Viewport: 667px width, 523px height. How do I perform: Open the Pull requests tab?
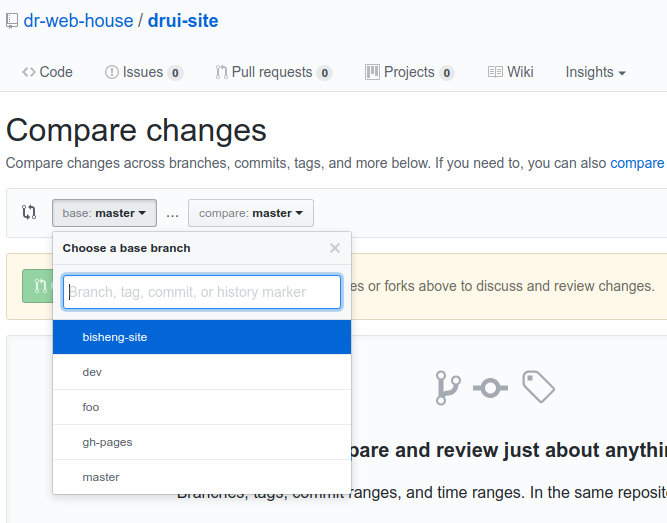pyautogui.click(x=274, y=72)
